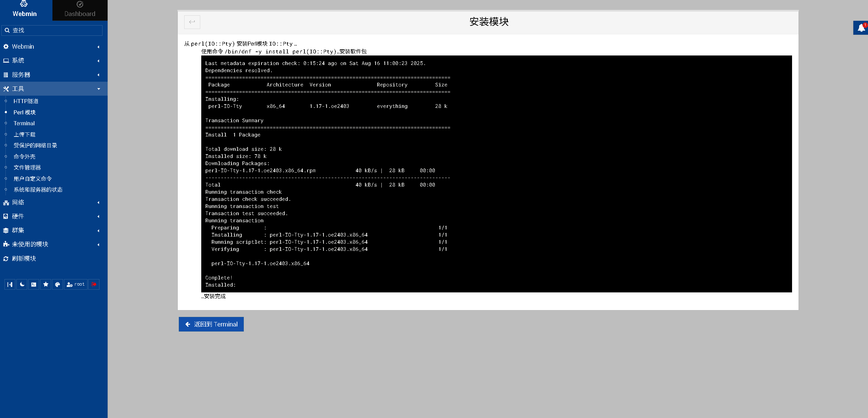Expand the 系统 menu category
Viewport: 868px width, 418px height.
(x=54, y=61)
